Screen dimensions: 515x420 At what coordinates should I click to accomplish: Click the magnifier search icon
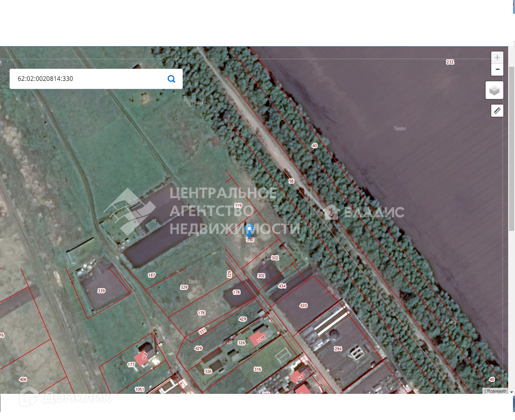[171, 79]
